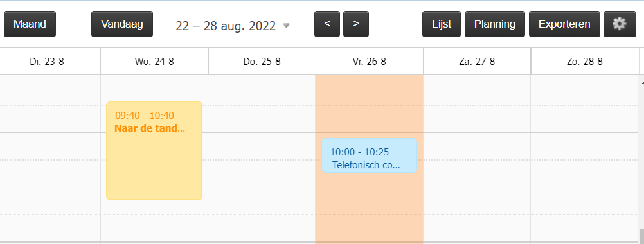
Task: Go to previous week arrow
Action: pos(327,24)
